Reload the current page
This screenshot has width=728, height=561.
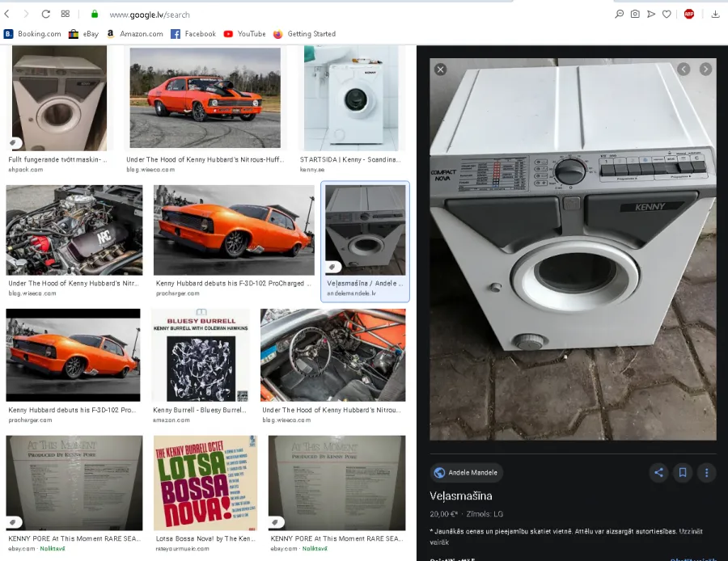pos(45,15)
